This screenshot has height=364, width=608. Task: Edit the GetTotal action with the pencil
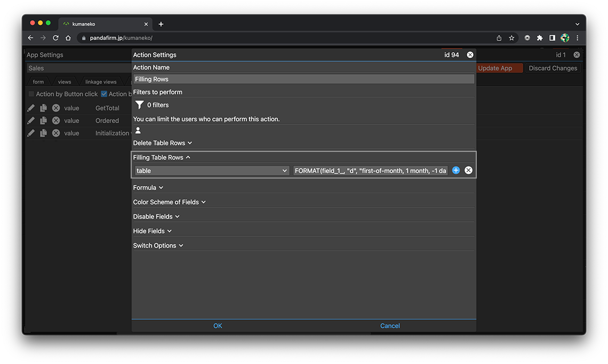[31, 108]
